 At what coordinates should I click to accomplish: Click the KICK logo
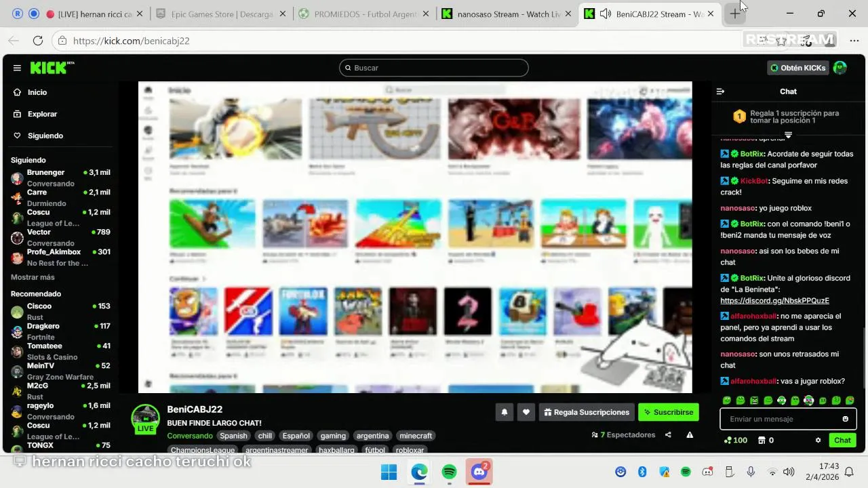click(52, 68)
